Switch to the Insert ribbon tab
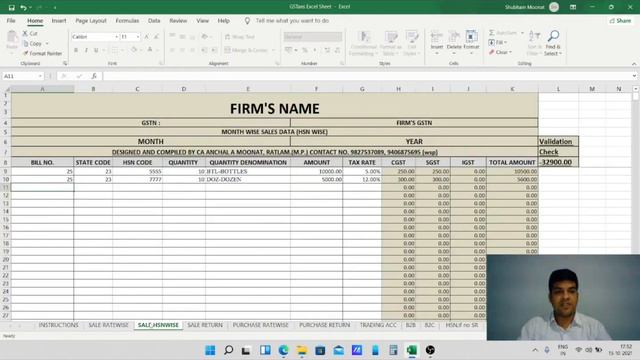This screenshot has height=360, width=640. pos(59,20)
